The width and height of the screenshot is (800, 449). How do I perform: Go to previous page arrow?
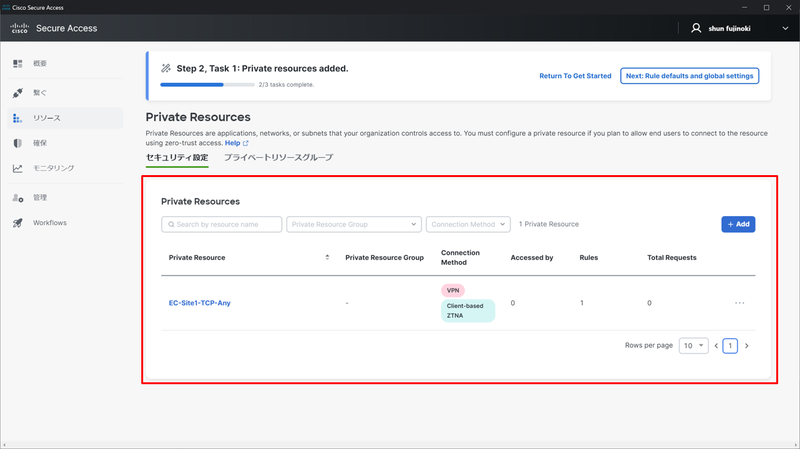tap(716, 346)
